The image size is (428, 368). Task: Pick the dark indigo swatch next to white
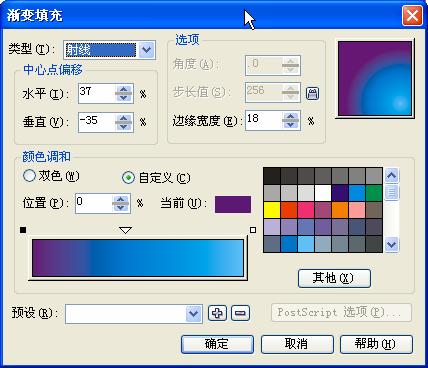point(340,193)
